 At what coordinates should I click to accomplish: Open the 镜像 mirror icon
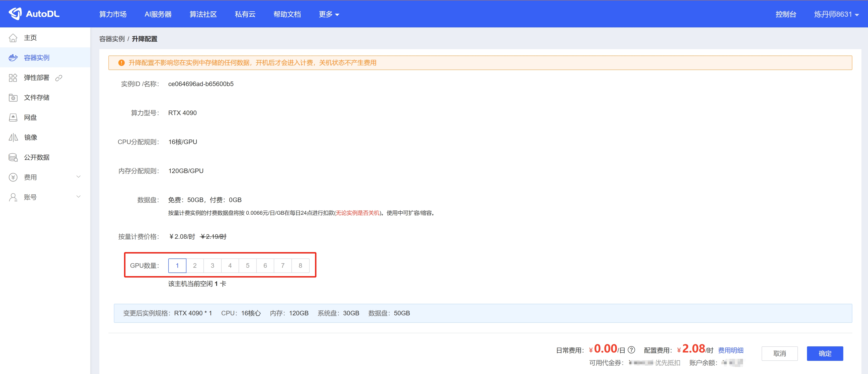coord(13,137)
